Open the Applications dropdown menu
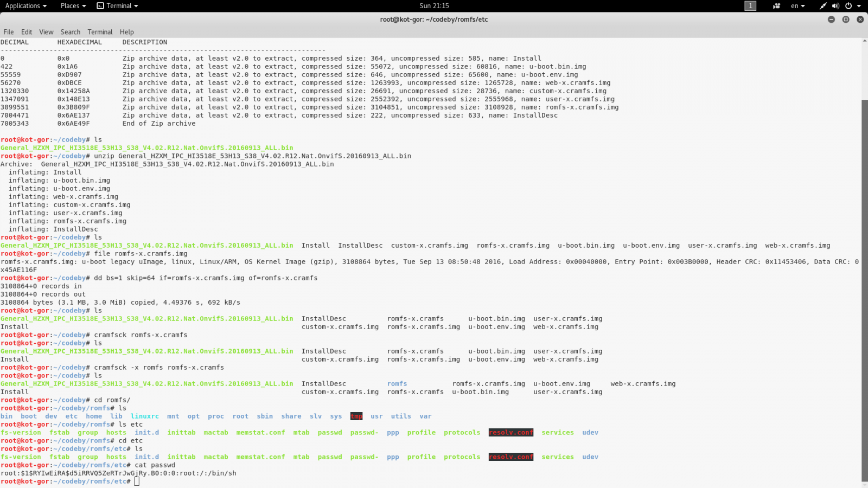Screen dimensions: 868x488 tap(25, 6)
